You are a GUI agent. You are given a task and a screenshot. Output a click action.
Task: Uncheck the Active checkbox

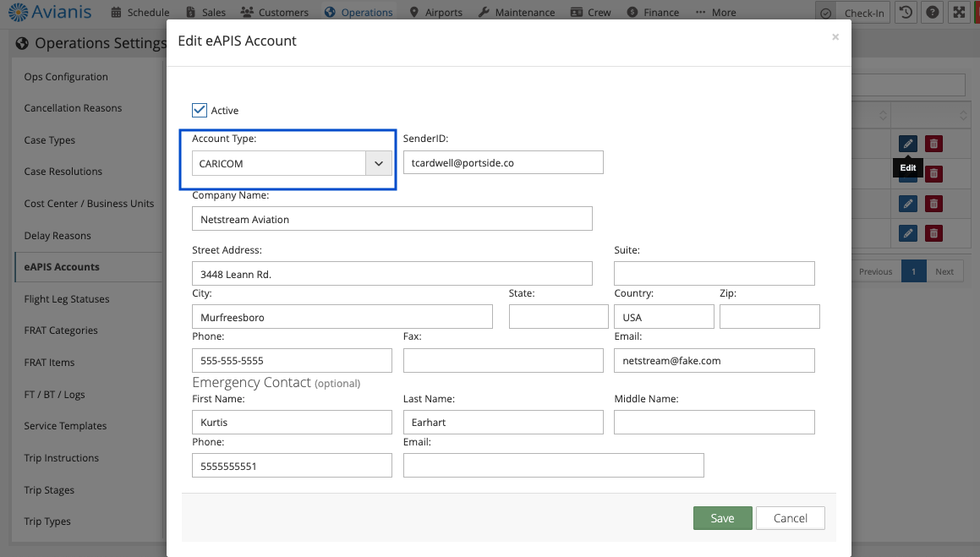(200, 110)
